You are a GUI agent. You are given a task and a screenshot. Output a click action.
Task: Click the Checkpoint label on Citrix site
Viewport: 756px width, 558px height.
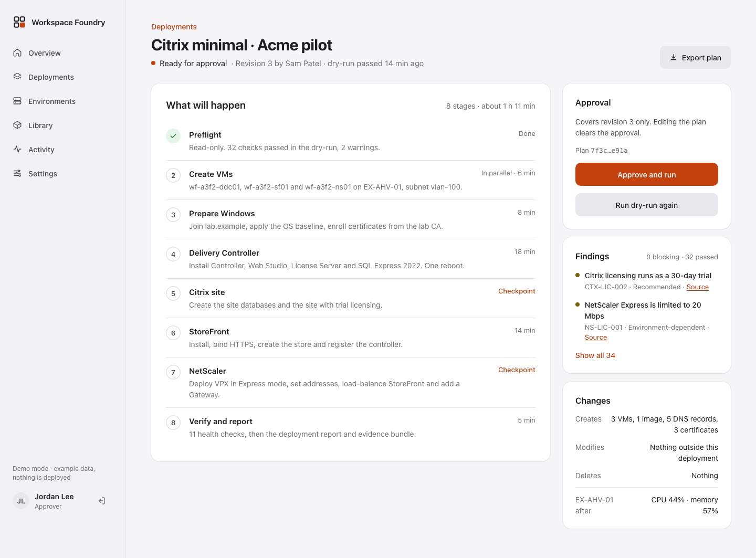(517, 291)
